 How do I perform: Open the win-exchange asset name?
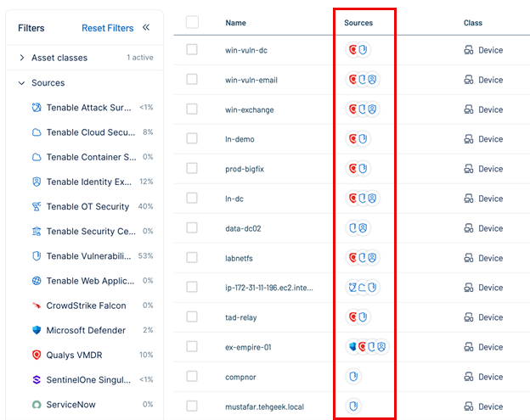[249, 109]
